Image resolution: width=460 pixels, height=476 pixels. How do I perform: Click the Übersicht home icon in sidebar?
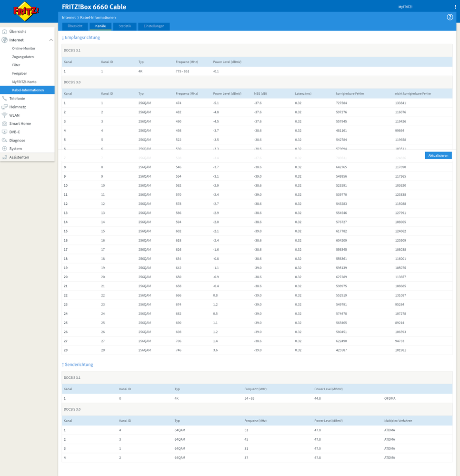coord(5,31)
